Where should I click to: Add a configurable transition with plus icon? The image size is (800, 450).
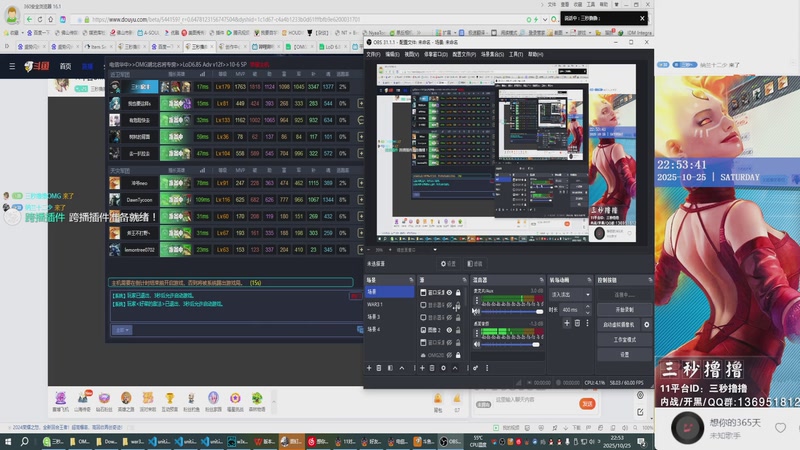[567, 323]
